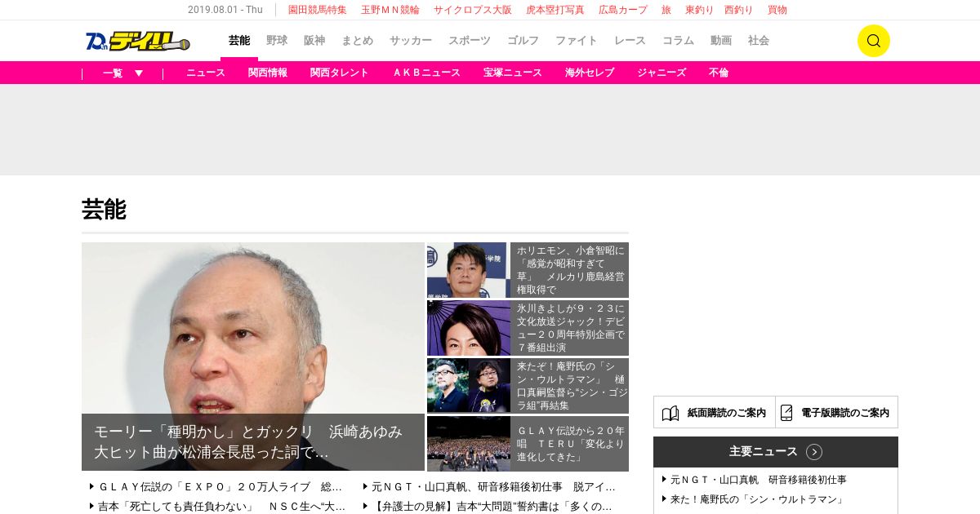Click the ホリエモン article thumbnail photo

pos(468,270)
